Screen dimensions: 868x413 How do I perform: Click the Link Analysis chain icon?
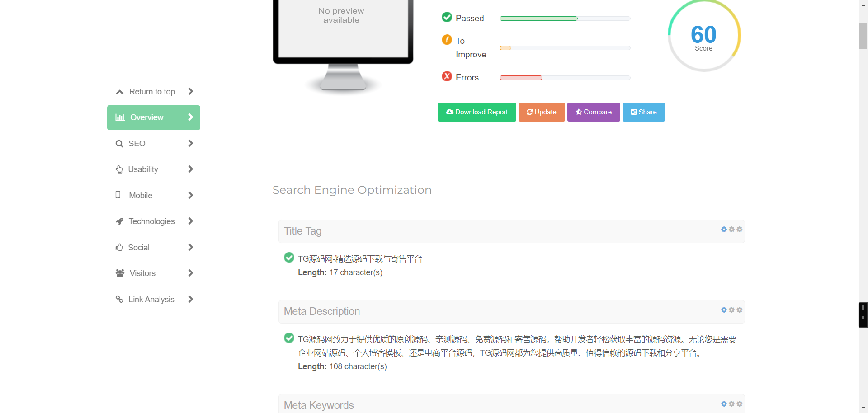click(119, 299)
